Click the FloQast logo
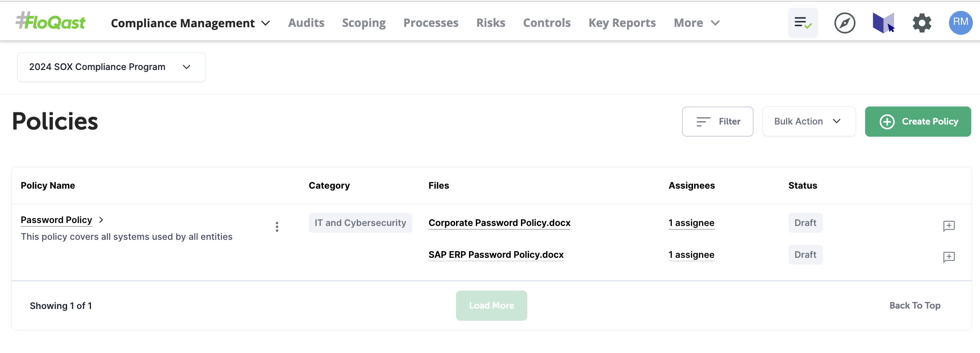 (51, 21)
